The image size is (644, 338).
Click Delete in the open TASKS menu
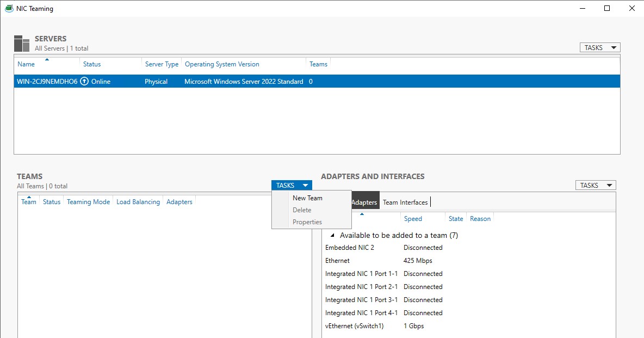[x=302, y=210]
